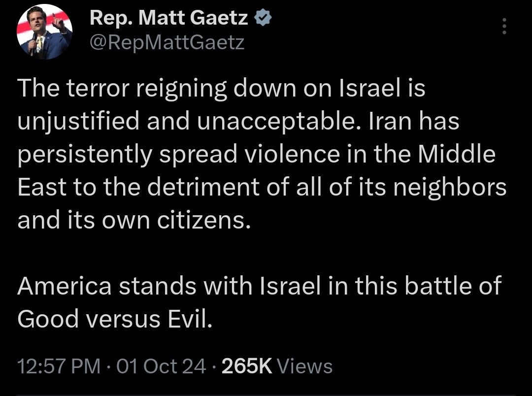The height and width of the screenshot is (396, 532).
Task: Click the phrase 'Good versus Evil.'
Action: (x=115, y=319)
